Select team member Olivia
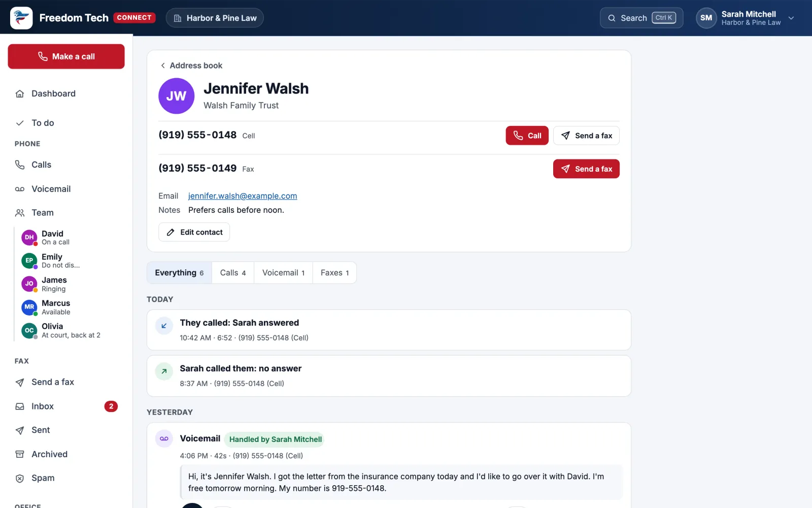This screenshot has height=508, width=812. point(70,330)
